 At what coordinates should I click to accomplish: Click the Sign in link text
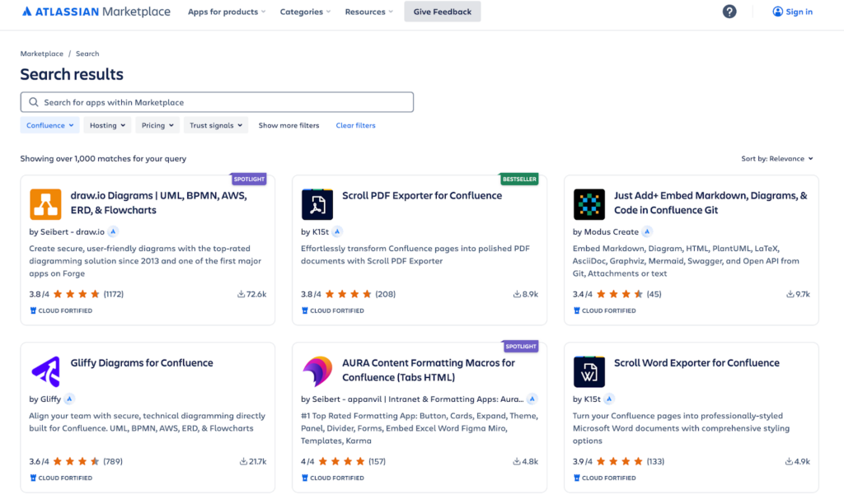pyautogui.click(x=799, y=12)
